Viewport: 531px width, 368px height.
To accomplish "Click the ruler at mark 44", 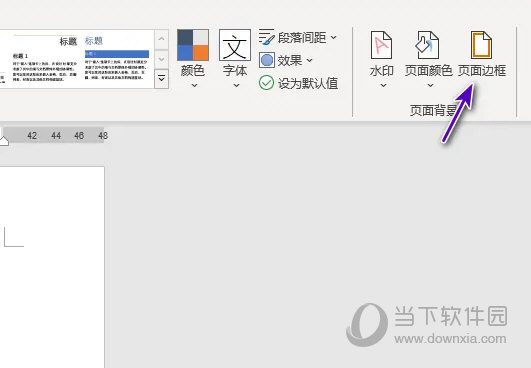I will 56,136.
